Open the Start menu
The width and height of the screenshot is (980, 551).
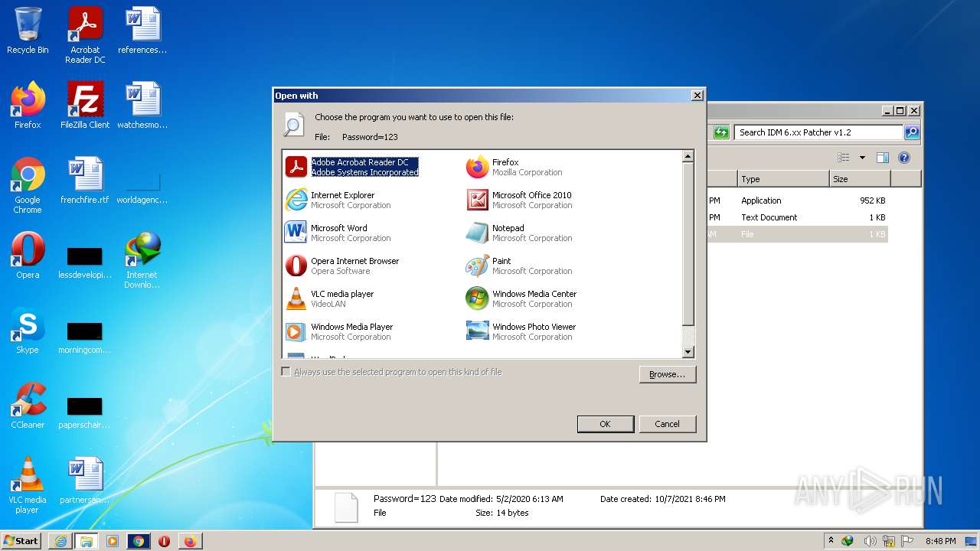pyautogui.click(x=21, y=541)
